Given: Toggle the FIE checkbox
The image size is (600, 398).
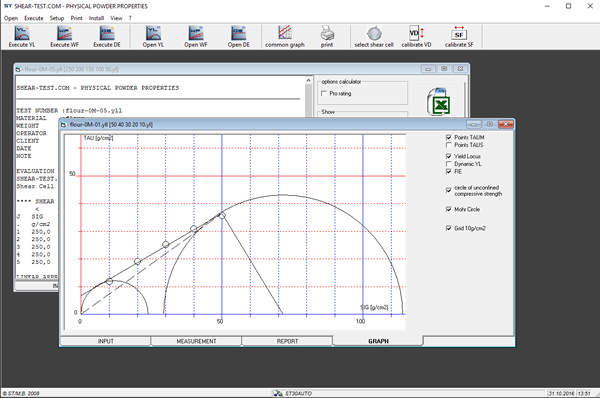Looking at the screenshot, I should (448, 171).
